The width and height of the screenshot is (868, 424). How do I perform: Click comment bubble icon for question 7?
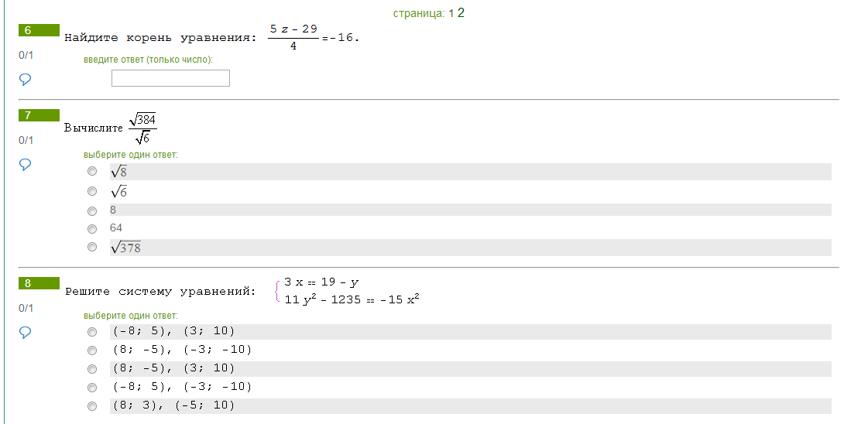(25, 164)
